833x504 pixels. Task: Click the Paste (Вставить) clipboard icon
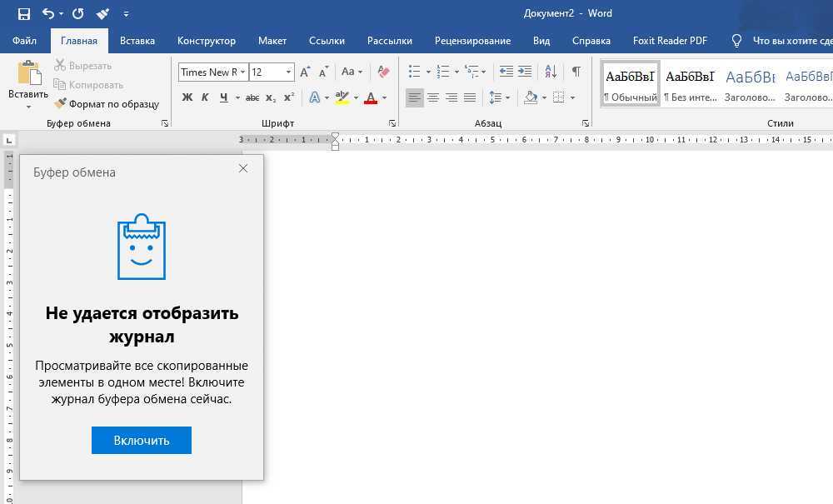(x=28, y=74)
